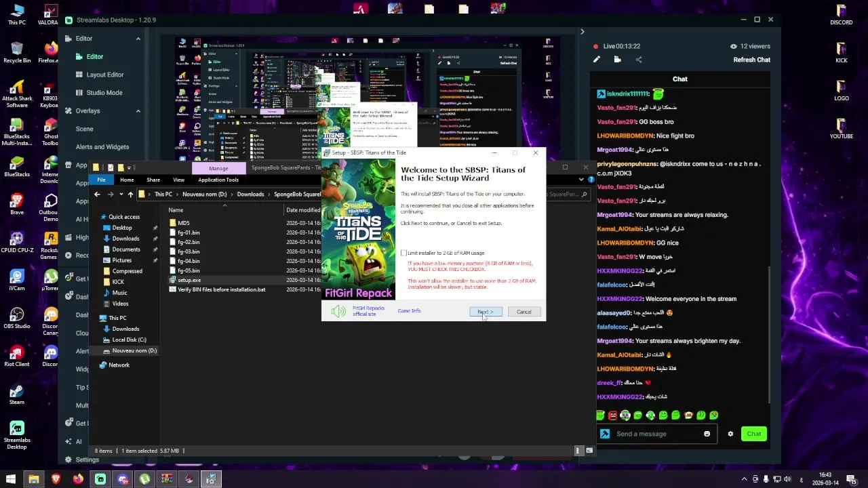The width and height of the screenshot is (868, 488).
Task: Open the DISCORD folder on the desktop
Action: click(x=841, y=14)
